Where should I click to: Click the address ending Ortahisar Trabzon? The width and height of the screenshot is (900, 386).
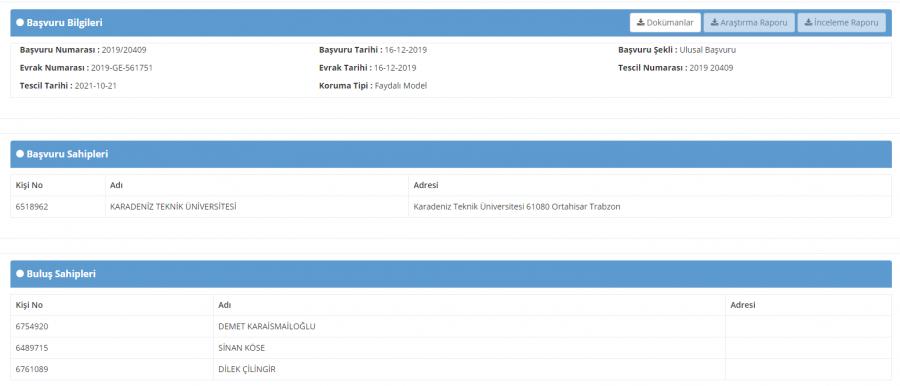pos(517,207)
